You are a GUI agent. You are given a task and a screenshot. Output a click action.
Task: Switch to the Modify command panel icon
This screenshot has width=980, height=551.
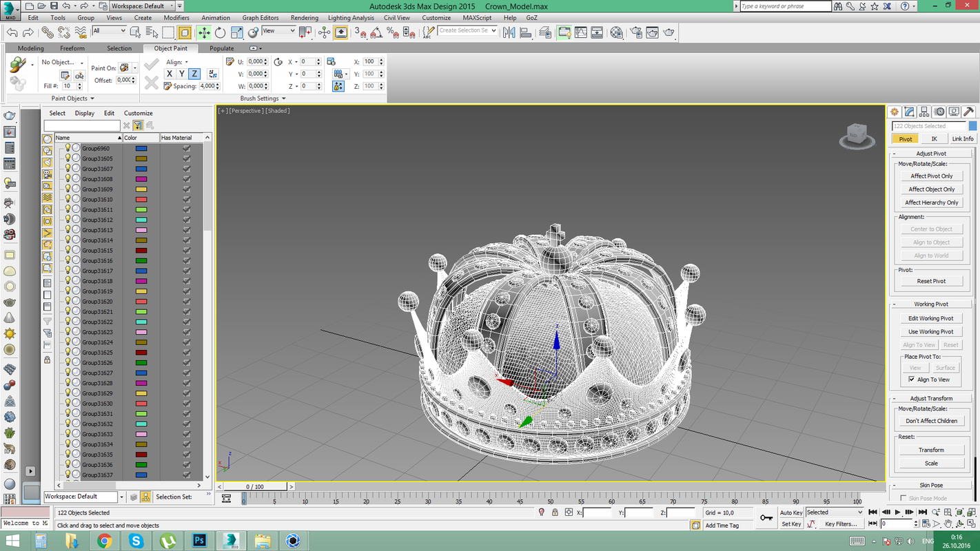909,111
